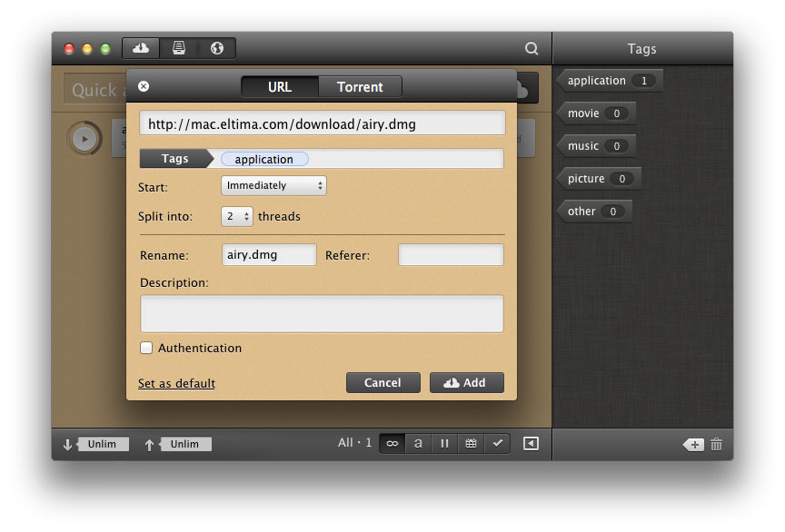
Task: Filter scheduled downloads with calendar icon
Action: click(471, 443)
